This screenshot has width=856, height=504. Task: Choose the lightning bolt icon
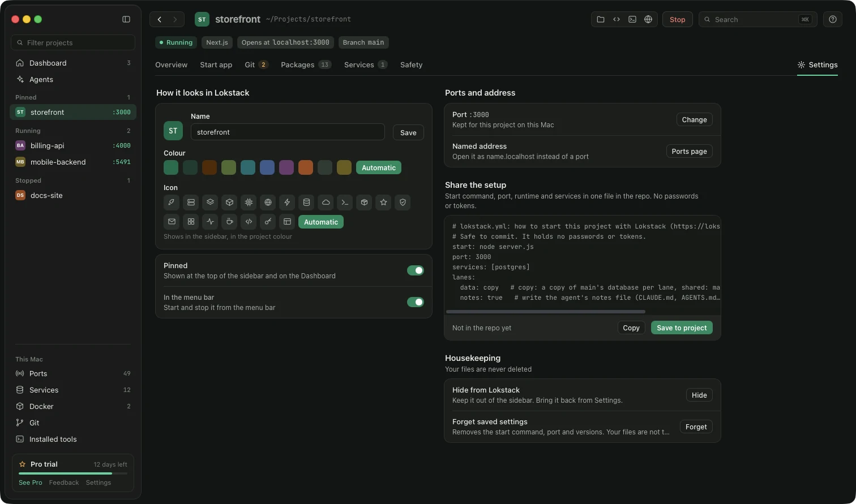pos(287,203)
